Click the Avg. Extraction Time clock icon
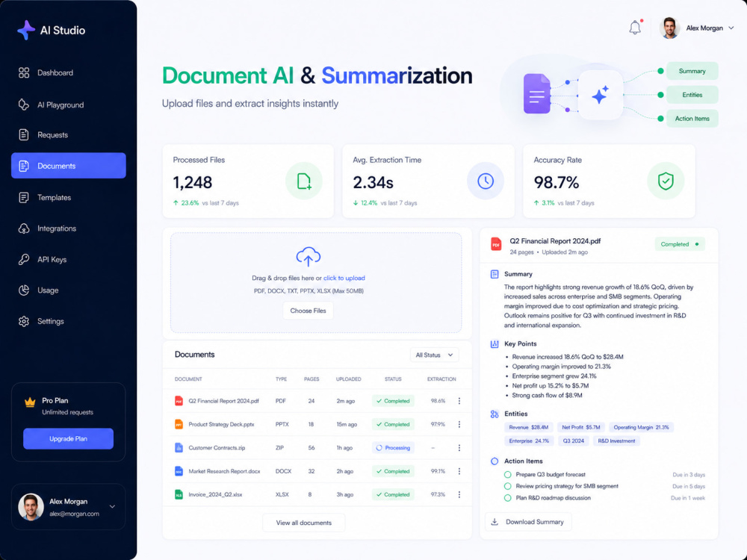 click(x=485, y=181)
